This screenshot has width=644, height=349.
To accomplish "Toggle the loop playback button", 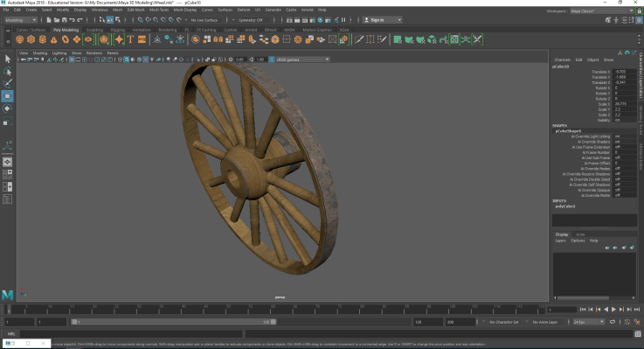I will pos(613,322).
